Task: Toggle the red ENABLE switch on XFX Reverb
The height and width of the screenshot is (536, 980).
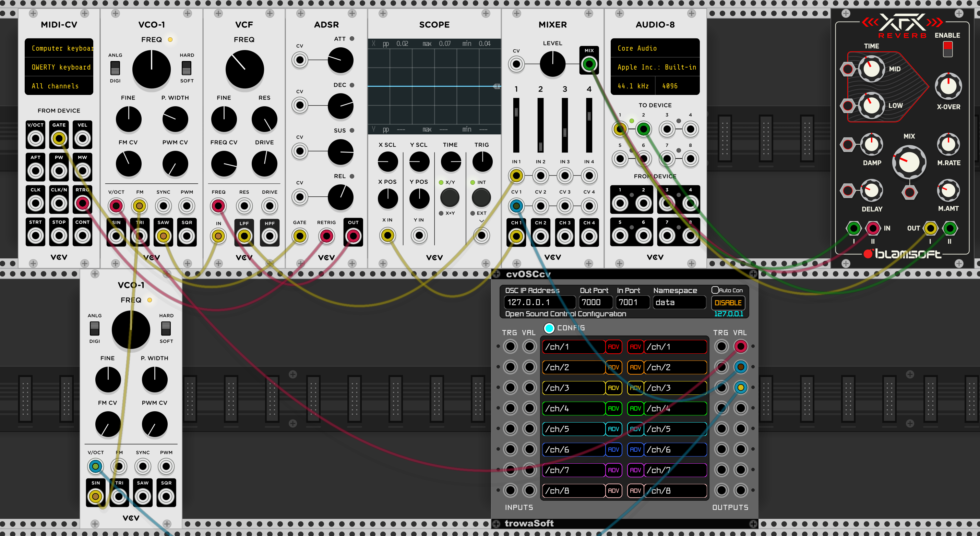Action: 947,49
